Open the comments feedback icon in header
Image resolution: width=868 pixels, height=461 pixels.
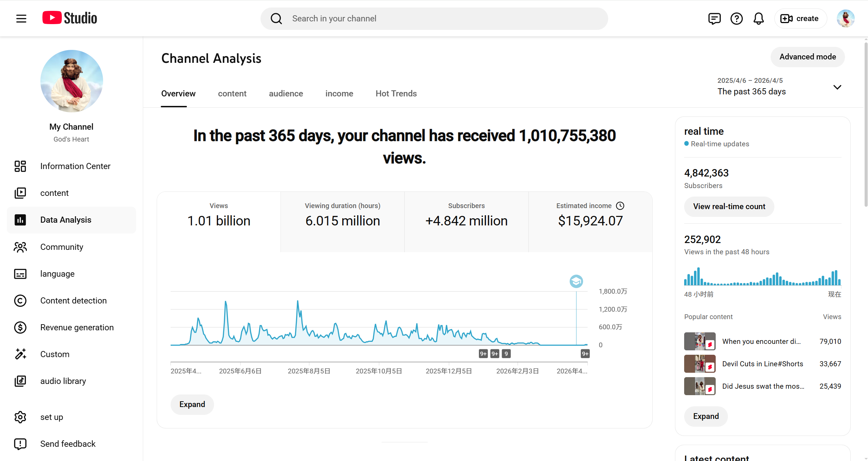714,18
